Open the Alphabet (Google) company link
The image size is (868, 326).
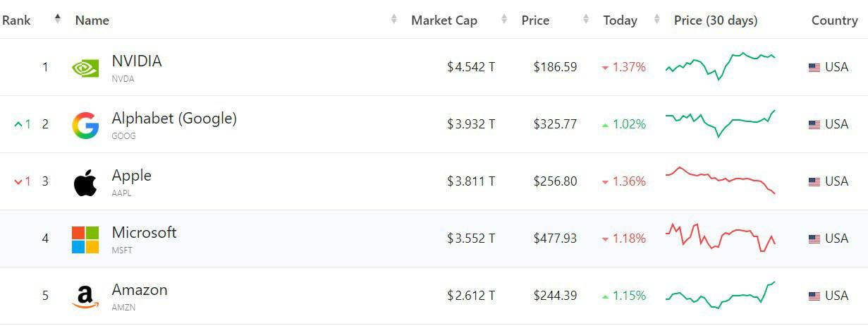(x=174, y=119)
